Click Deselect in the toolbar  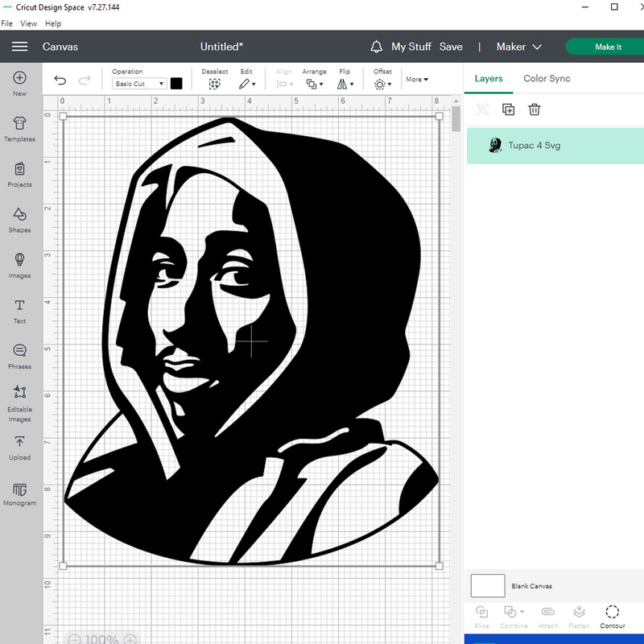(x=215, y=80)
